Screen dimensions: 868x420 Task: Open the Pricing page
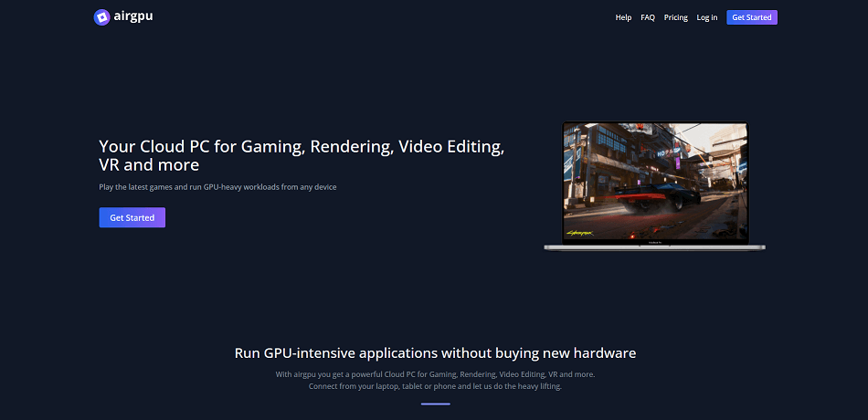pyautogui.click(x=676, y=17)
